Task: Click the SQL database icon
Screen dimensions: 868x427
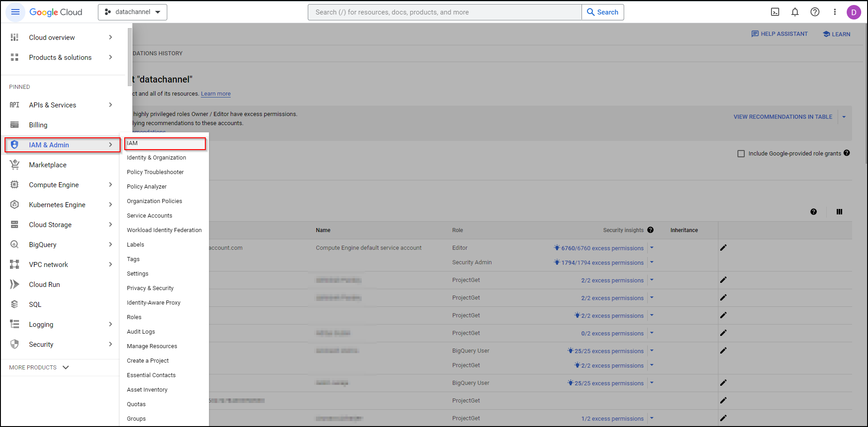Action: [x=15, y=304]
